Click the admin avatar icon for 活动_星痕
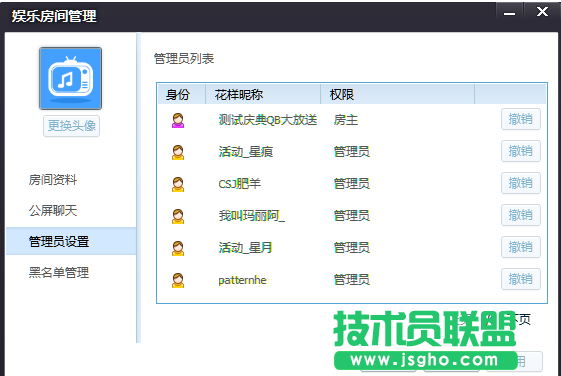 tap(178, 152)
